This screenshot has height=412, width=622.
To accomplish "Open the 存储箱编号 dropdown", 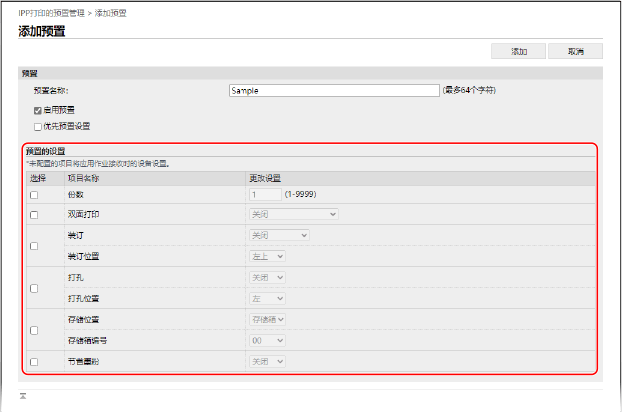I will 268,340.
